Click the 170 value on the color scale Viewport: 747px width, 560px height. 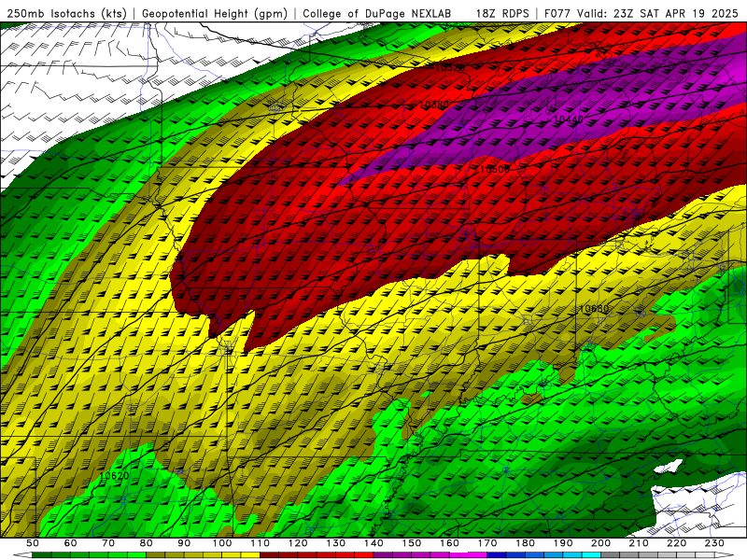487,543
